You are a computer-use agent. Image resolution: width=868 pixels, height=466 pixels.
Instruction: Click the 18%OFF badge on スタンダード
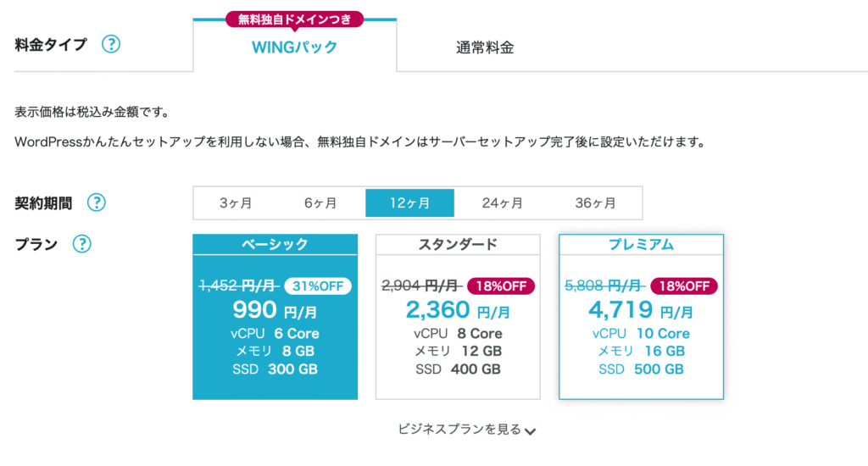501,286
